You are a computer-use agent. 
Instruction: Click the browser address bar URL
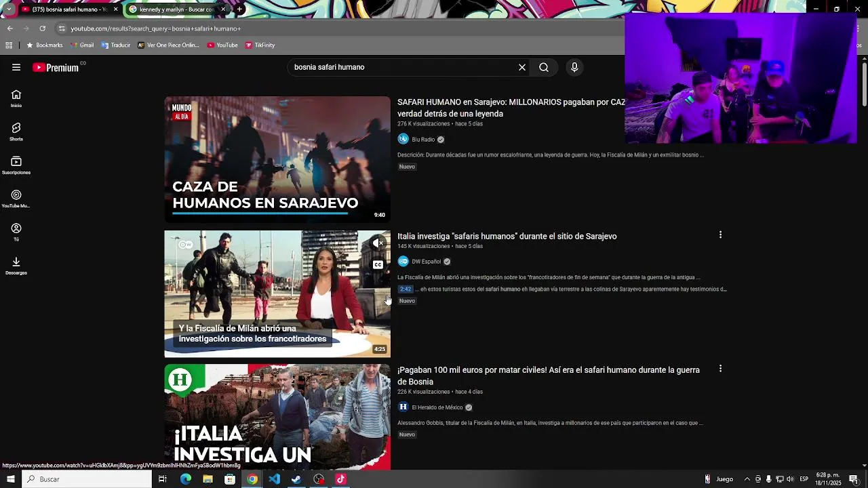click(x=156, y=28)
